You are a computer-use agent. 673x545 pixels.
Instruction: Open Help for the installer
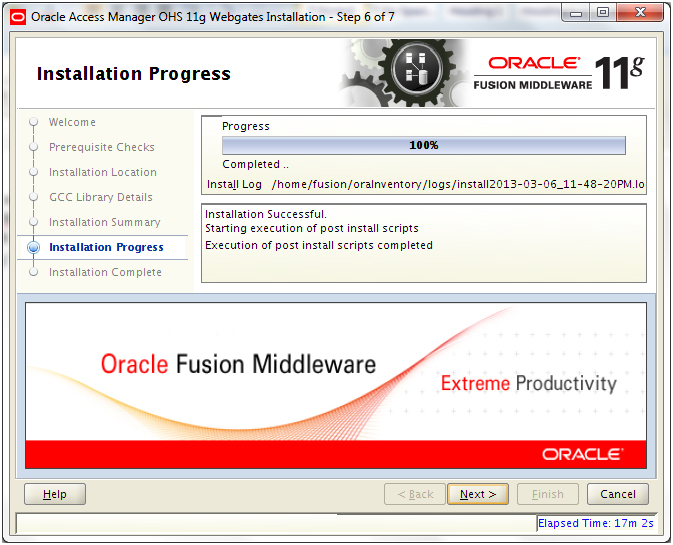[55, 494]
